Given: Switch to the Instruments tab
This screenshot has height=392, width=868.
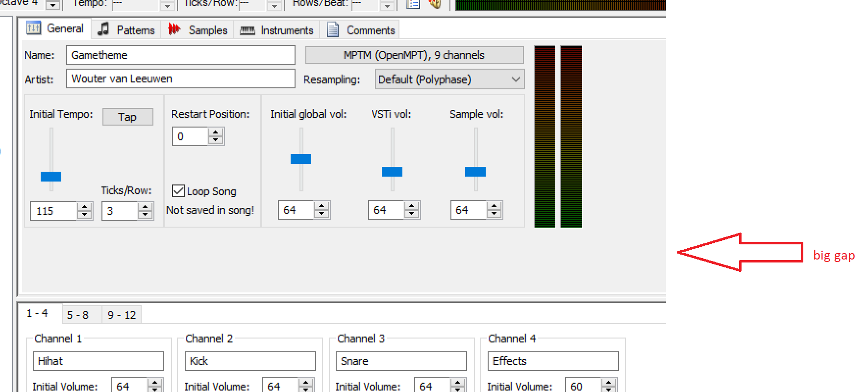Looking at the screenshot, I should [276, 30].
